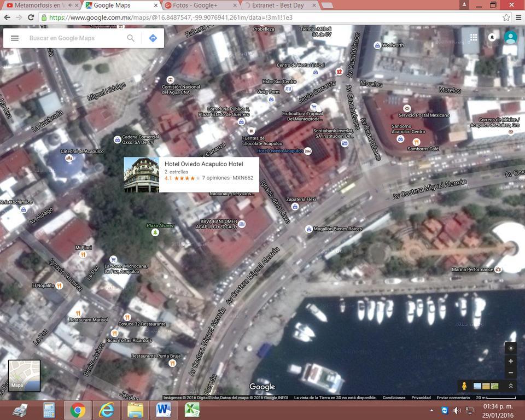
Task: Open the Condiciones link
Action: [x=394, y=398]
